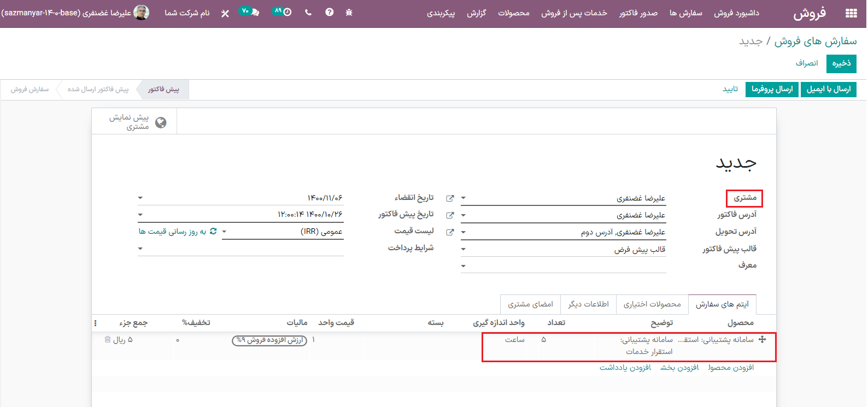Click drag handle of سامانه پشتیبانی line

coord(763,339)
